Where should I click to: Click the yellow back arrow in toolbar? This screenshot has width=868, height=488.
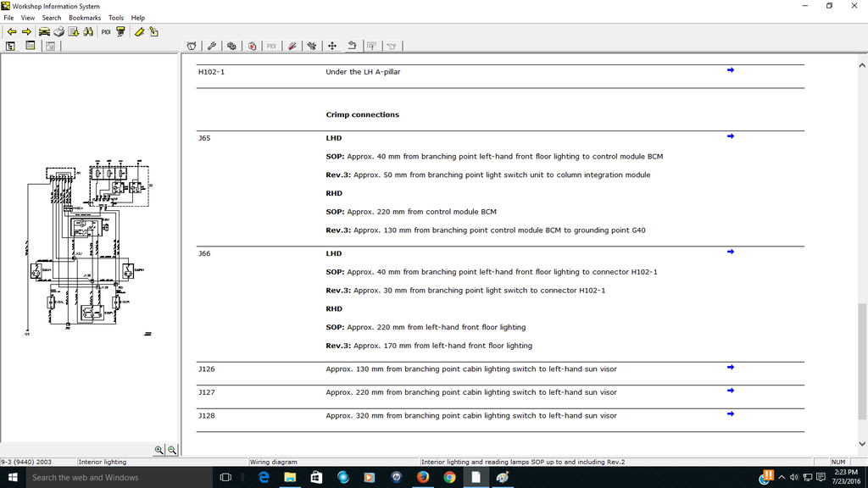click(11, 31)
